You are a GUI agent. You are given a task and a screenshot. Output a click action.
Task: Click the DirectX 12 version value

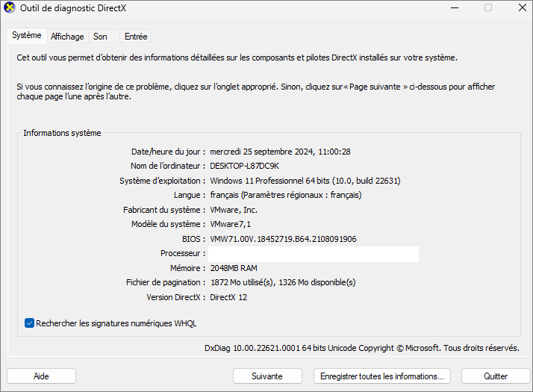click(x=228, y=297)
